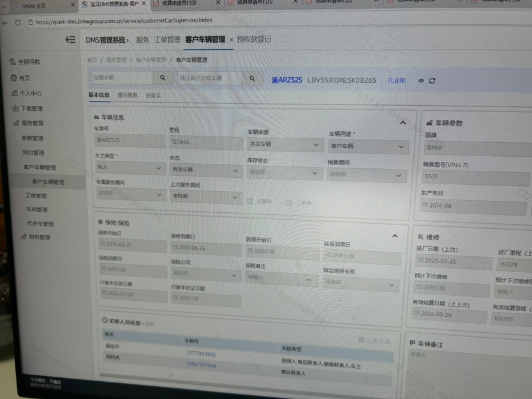Click the search icon beside 加载车辆 field
Viewport: 532px width, 399px height.
tap(163, 78)
